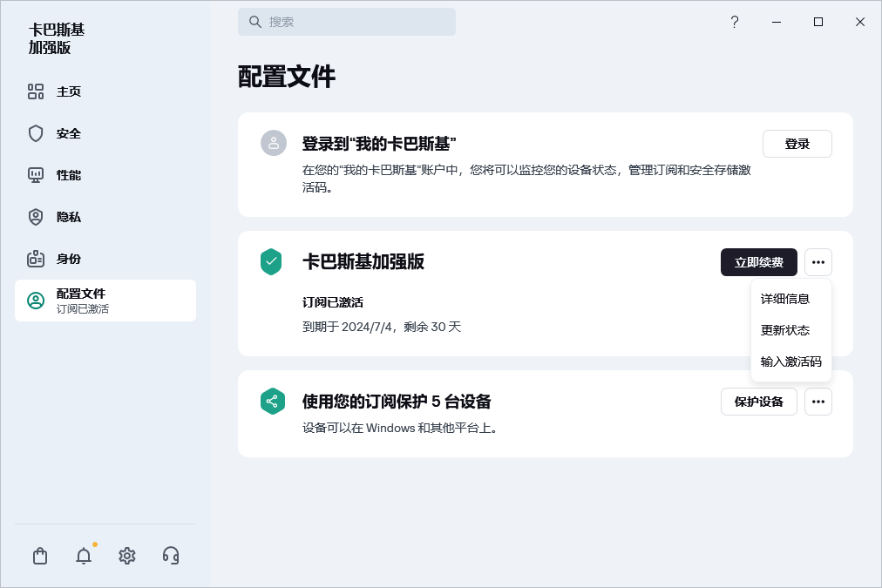Screen dimensions: 882x588
Task: Switch to 性能 section
Action: pyautogui.click(x=69, y=175)
